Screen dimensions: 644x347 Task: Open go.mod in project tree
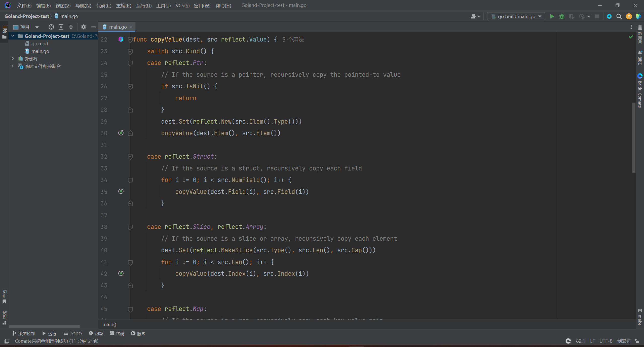coord(40,44)
